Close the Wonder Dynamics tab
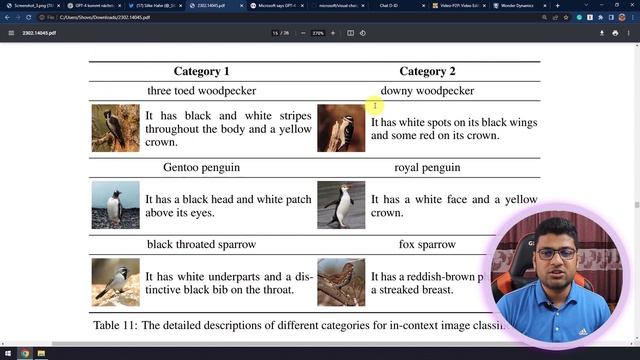 tap(545, 6)
